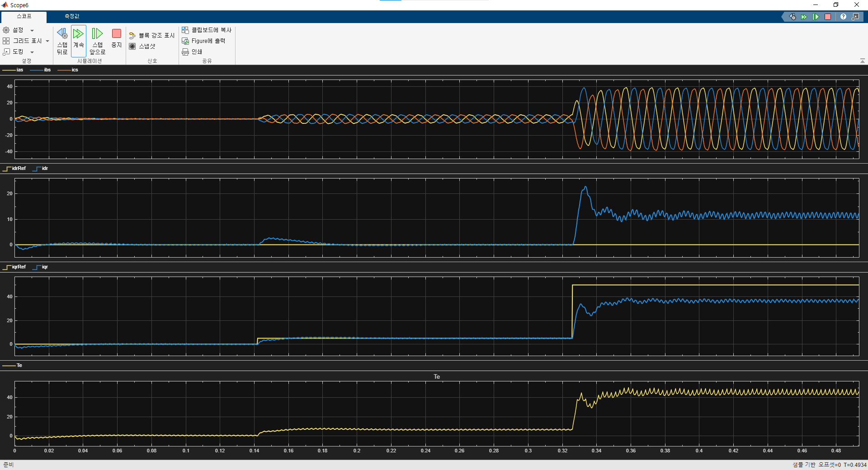Screen dimensions: 868x470
Task: Click the centered Te plot title
Action: pyautogui.click(x=437, y=377)
